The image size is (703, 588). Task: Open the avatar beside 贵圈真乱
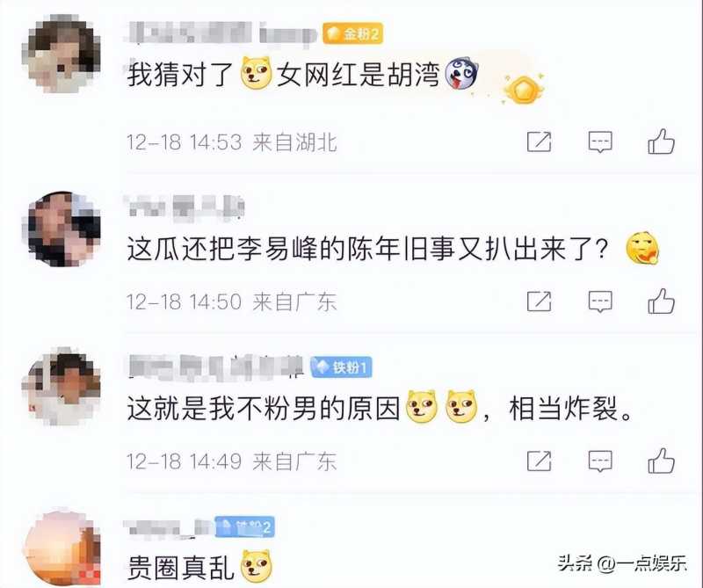tap(62, 548)
